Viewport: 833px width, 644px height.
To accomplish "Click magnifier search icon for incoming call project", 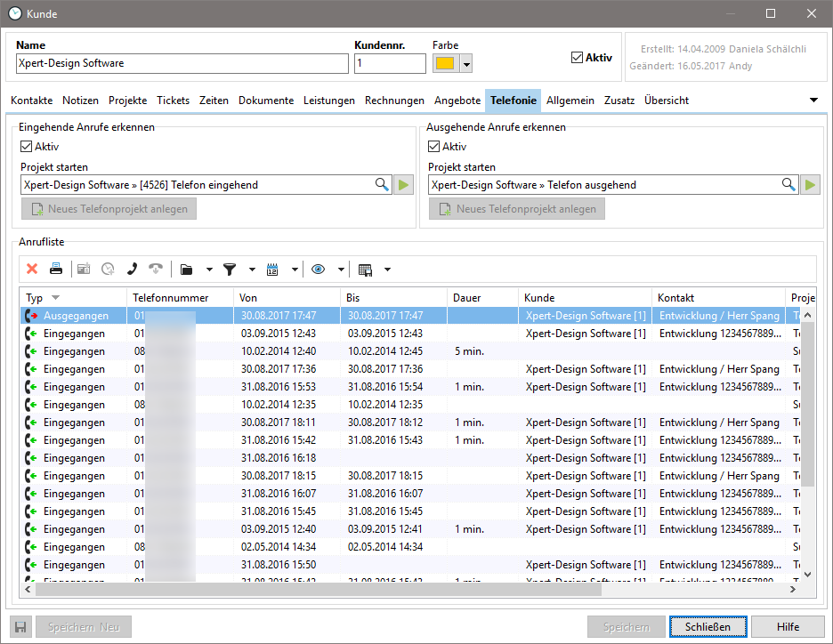I will pos(382,185).
